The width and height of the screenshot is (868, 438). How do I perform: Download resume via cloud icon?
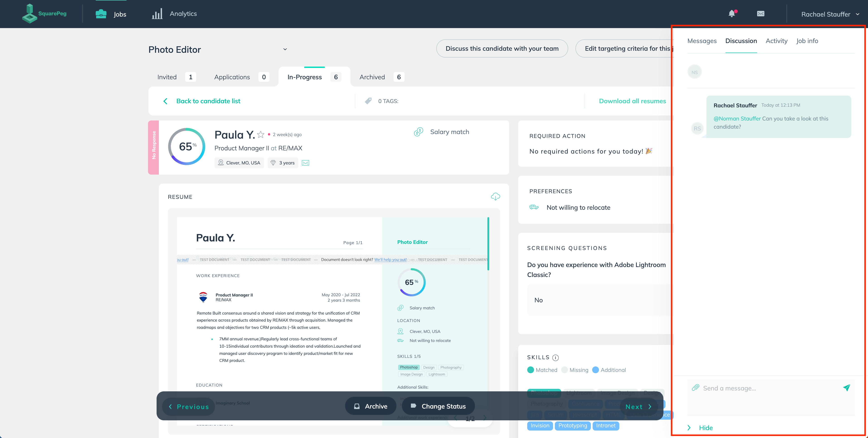click(495, 197)
